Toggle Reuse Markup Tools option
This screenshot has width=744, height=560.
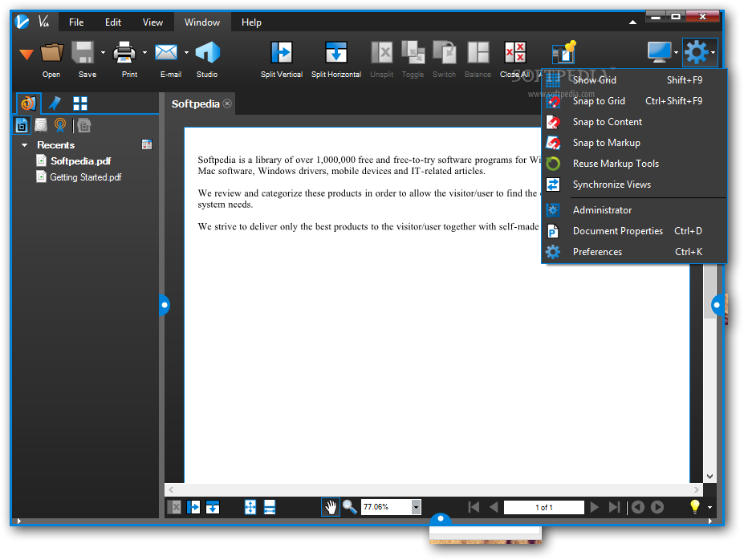pyautogui.click(x=634, y=164)
